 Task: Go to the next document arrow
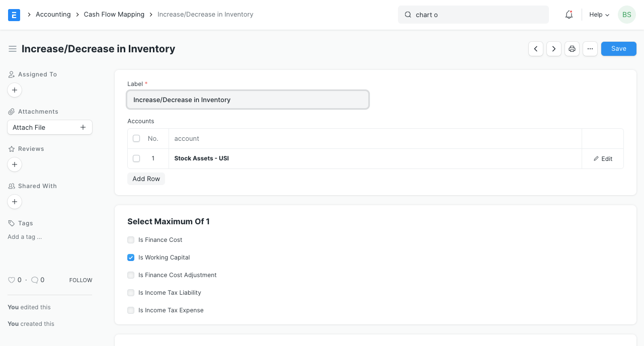coord(553,48)
